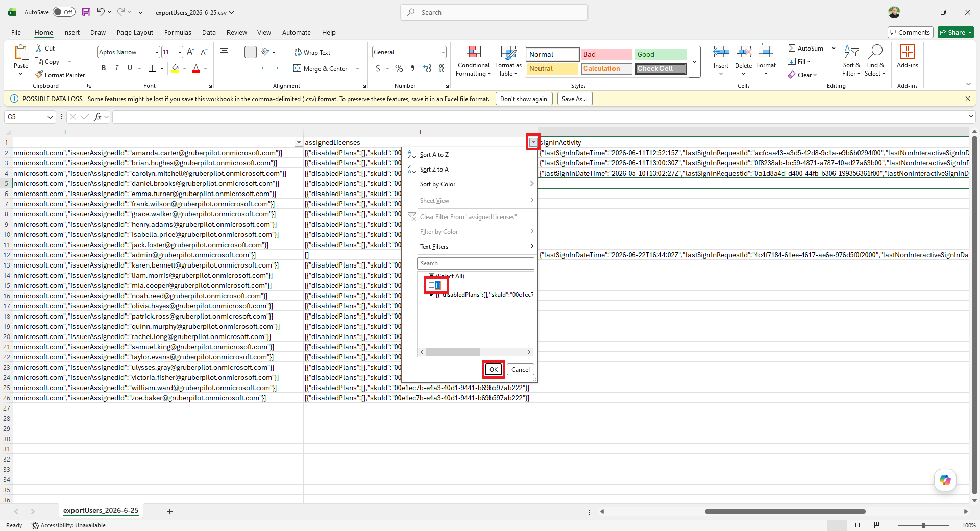
Task: Open the Name Box dropdown
Action: 50,117
